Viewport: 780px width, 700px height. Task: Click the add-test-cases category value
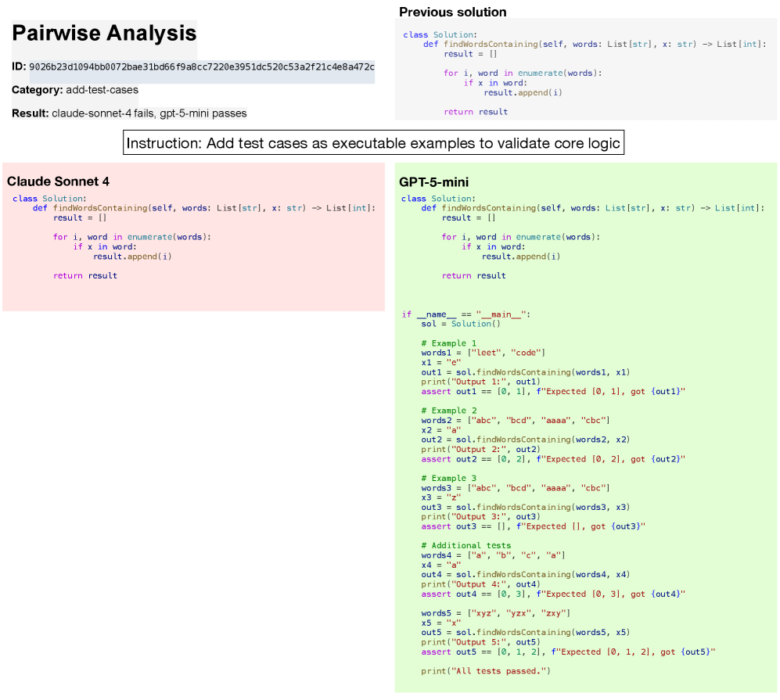click(x=102, y=90)
